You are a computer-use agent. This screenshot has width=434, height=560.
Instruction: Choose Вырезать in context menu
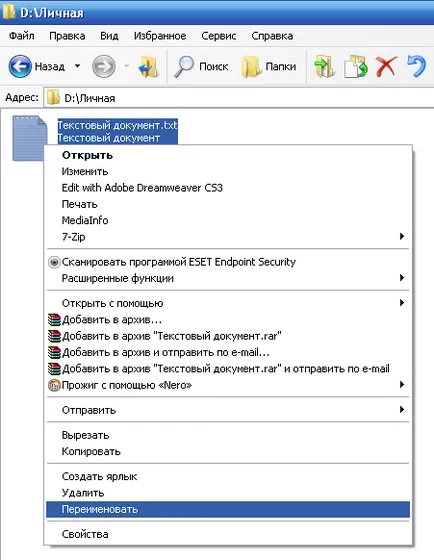228,435
